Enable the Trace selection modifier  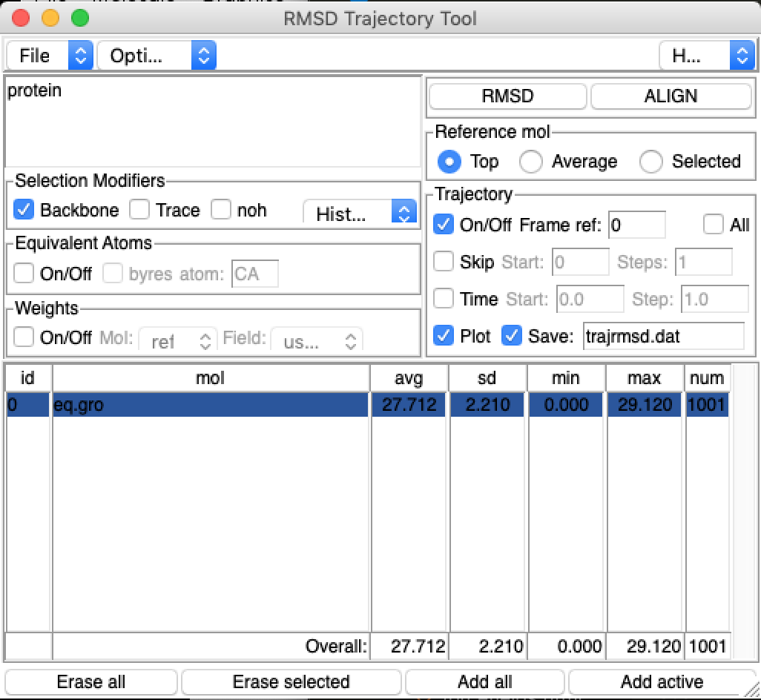tap(139, 211)
